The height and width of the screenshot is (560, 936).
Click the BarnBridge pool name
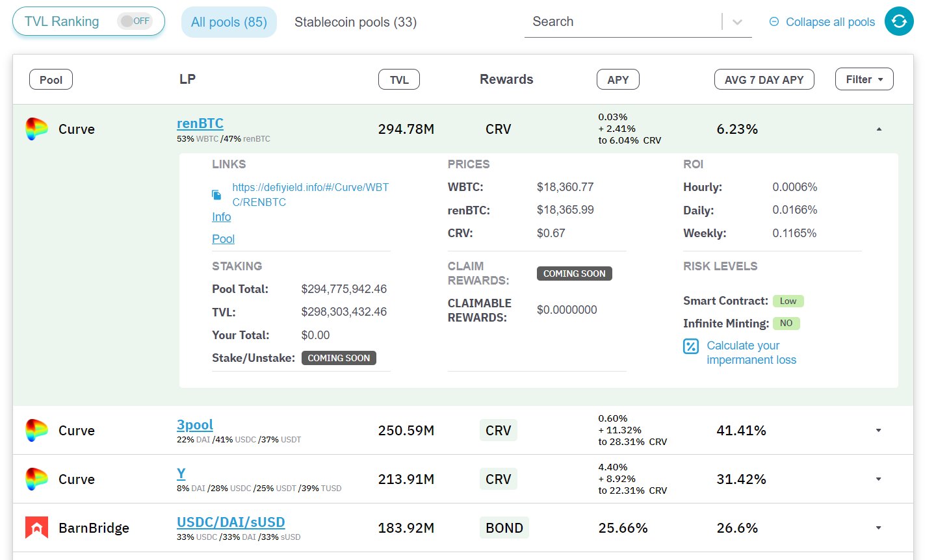94,528
